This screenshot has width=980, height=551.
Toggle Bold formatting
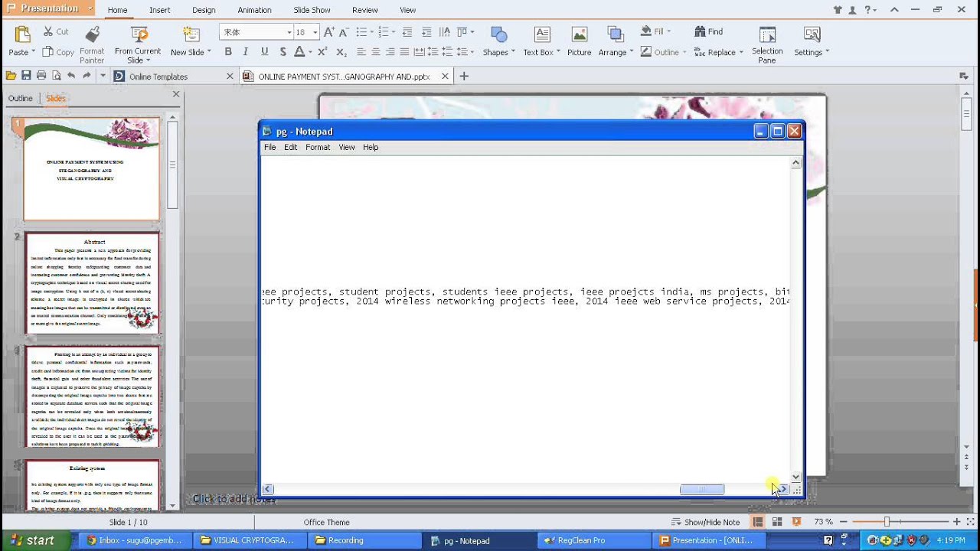(227, 52)
